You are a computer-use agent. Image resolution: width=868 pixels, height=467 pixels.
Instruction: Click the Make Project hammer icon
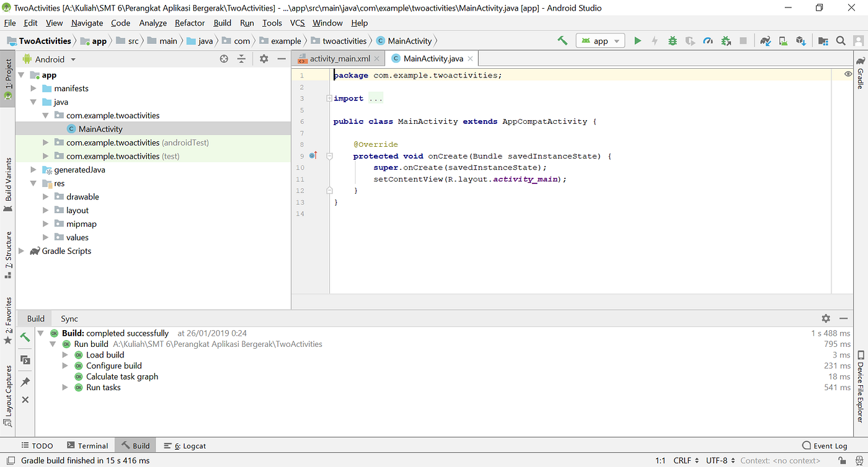[x=562, y=41]
